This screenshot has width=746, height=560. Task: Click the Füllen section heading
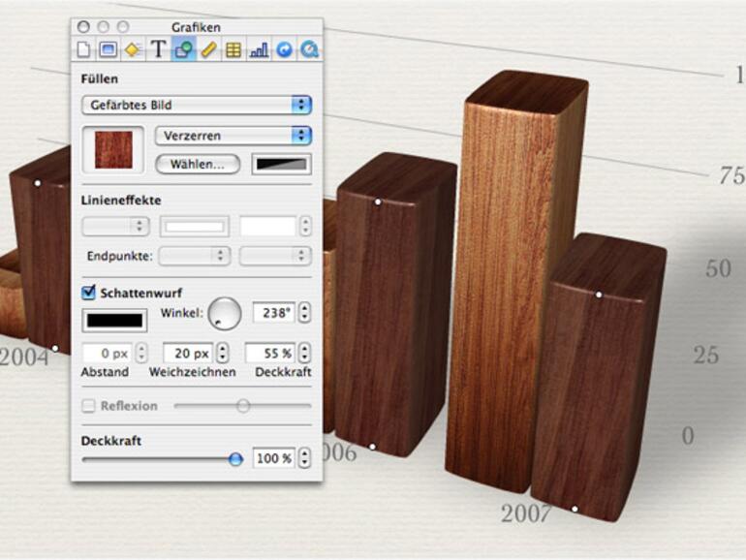[x=100, y=79]
